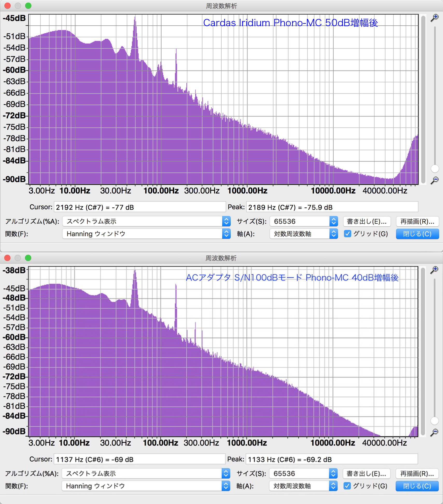
Task: Click 40000.00Hz axis label in bottom graph
Action: pyautogui.click(x=384, y=443)
